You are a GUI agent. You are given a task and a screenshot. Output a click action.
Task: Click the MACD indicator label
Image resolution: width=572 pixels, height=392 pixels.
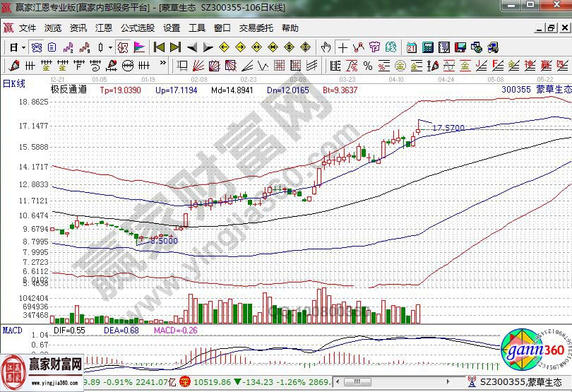pos(12,330)
